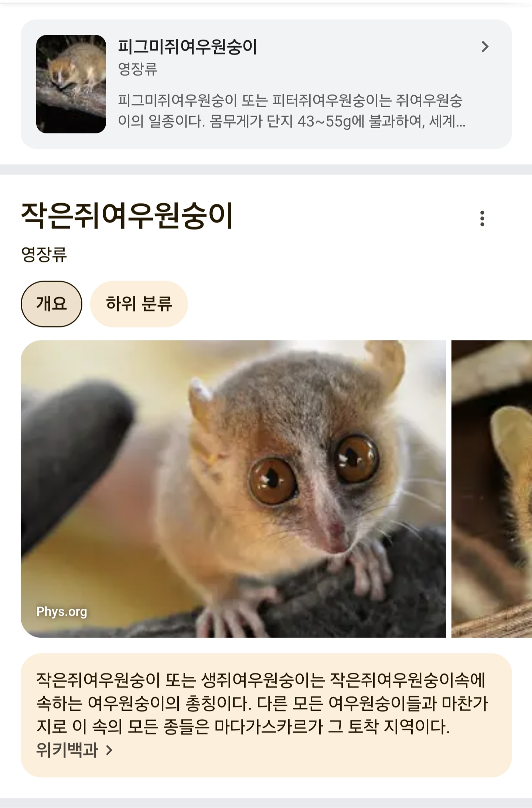Tap the 피그미쥐여우원숭이 card title

[x=187, y=47]
